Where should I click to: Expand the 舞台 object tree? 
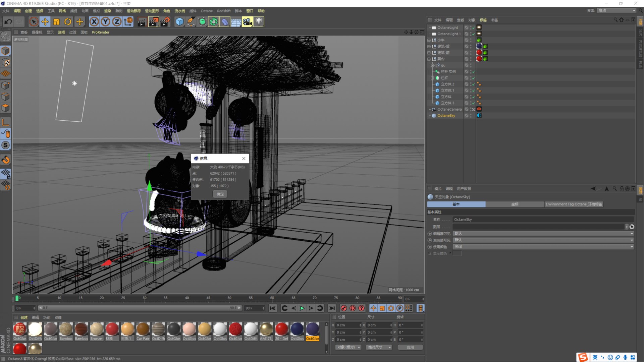click(x=429, y=59)
